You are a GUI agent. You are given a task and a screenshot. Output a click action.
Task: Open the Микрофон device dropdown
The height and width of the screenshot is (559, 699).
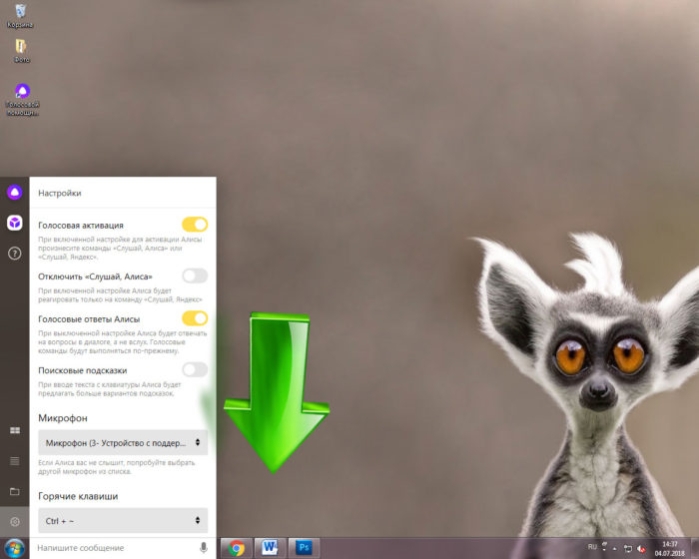click(123, 443)
